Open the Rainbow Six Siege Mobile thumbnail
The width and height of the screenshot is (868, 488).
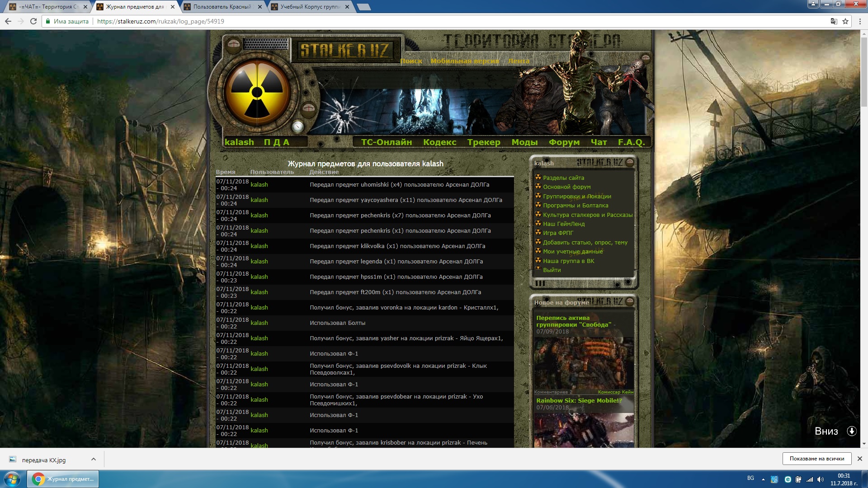pos(584,429)
